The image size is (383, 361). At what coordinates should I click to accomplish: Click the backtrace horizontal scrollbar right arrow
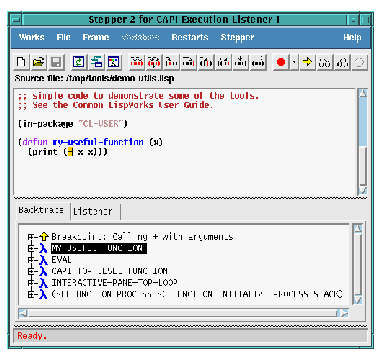(344, 313)
